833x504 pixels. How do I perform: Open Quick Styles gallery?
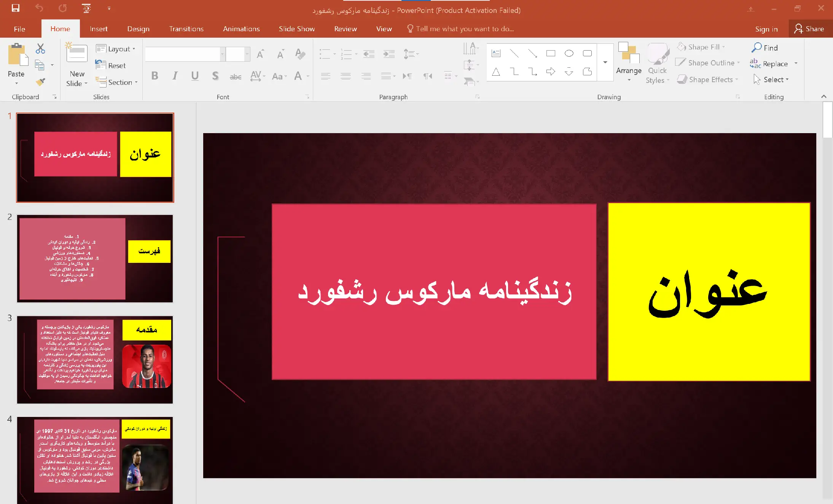[658, 63]
